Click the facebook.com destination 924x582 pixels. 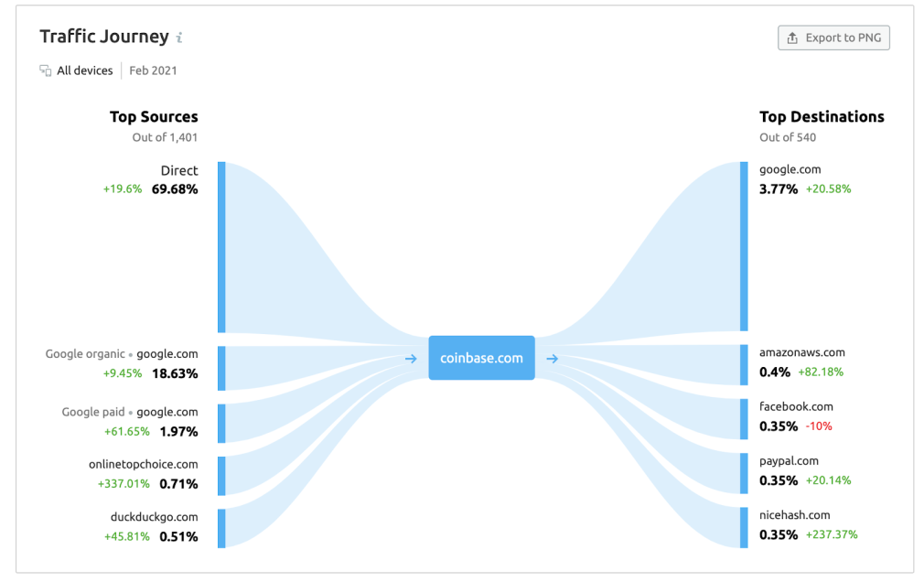pyautogui.click(x=796, y=406)
